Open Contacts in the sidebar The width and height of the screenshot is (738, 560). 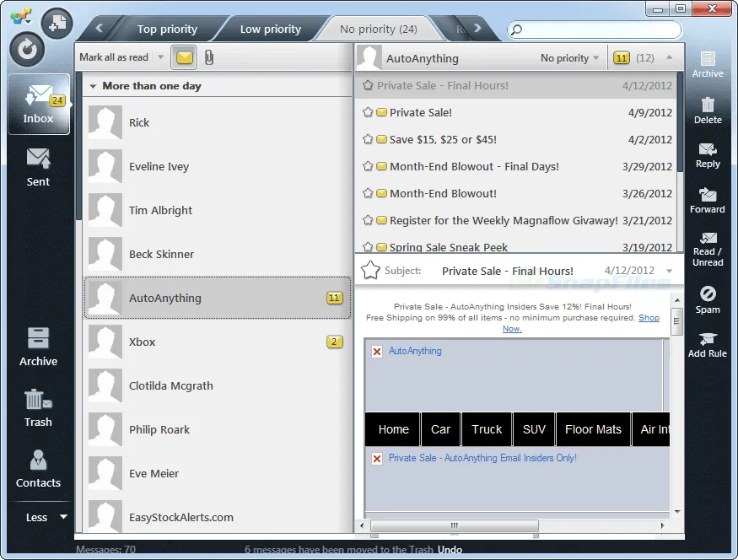tap(38, 469)
